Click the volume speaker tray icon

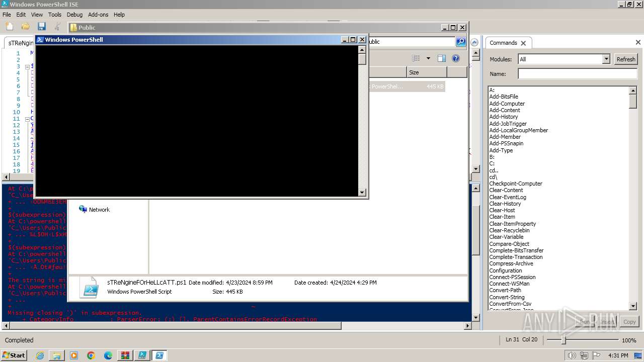[572, 355]
